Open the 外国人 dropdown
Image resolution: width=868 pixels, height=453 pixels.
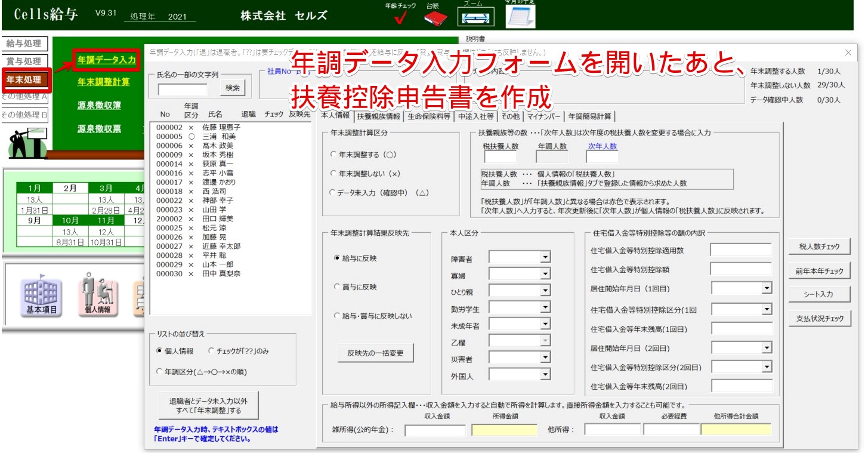545,375
